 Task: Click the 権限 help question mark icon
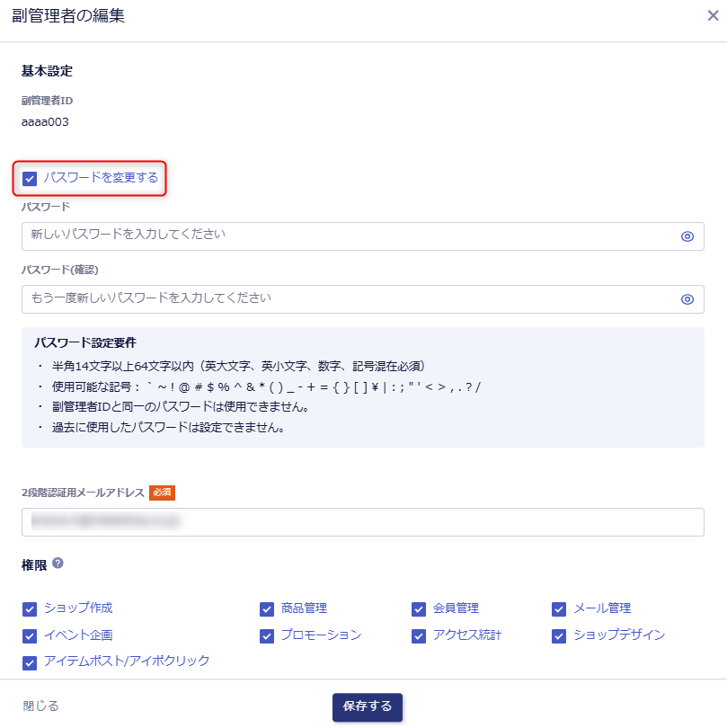coord(58,564)
